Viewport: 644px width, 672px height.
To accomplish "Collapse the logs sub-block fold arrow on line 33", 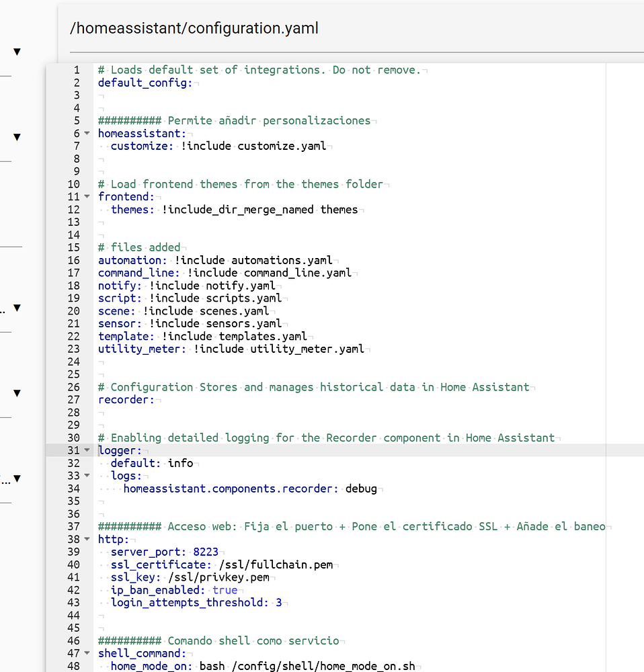I will [x=87, y=476].
